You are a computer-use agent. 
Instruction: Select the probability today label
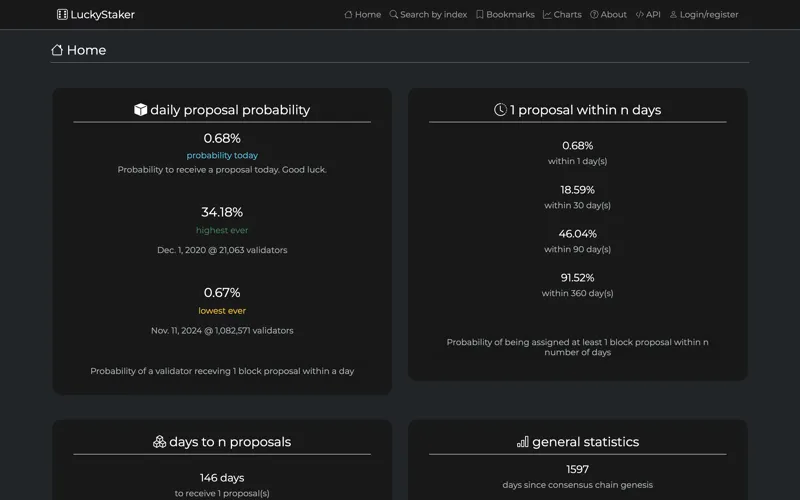(x=222, y=155)
